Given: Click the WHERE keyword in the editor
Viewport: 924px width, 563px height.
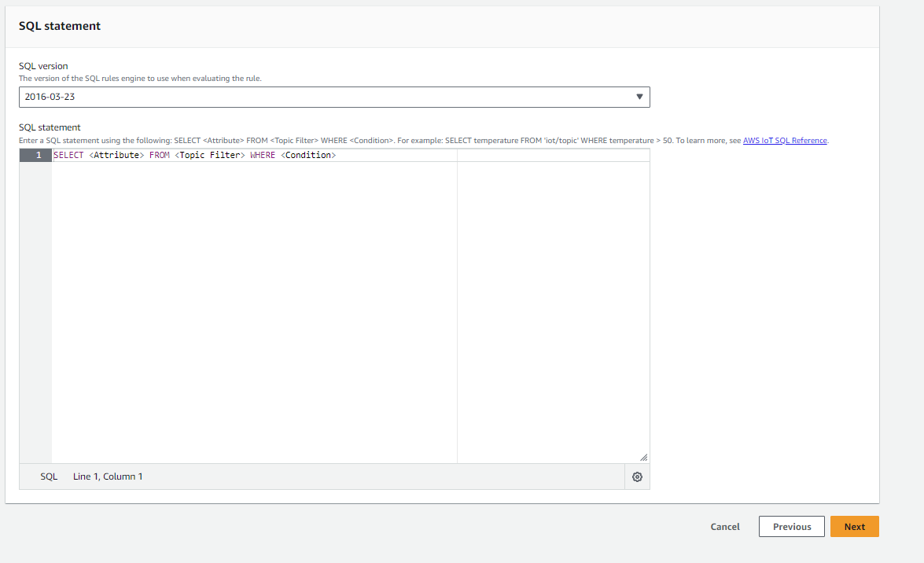Looking at the screenshot, I should [x=263, y=155].
